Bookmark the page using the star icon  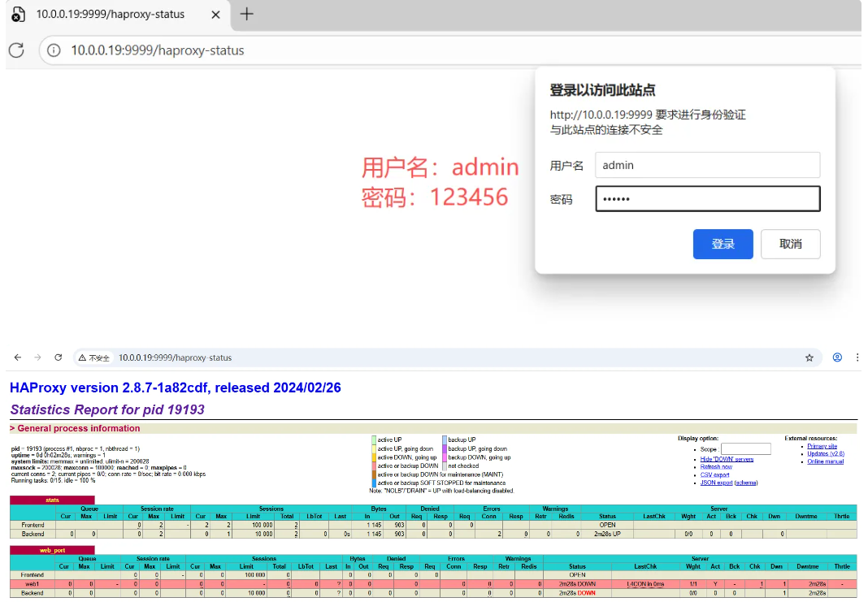pyautogui.click(x=809, y=357)
